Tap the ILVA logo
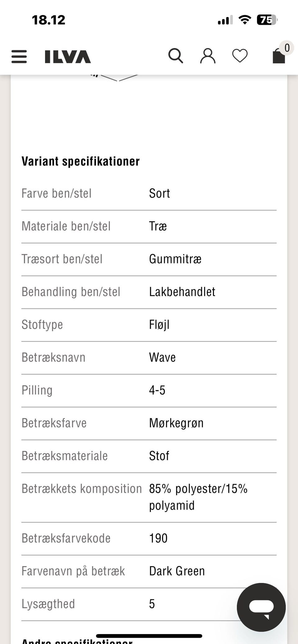 tap(68, 57)
